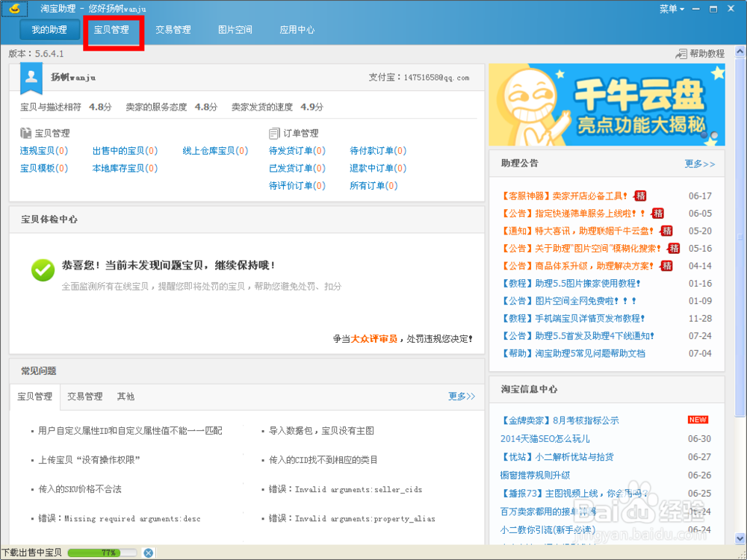Click the download progress bar at 77%
Image resolution: width=747 pixels, height=560 pixels.
[102, 553]
